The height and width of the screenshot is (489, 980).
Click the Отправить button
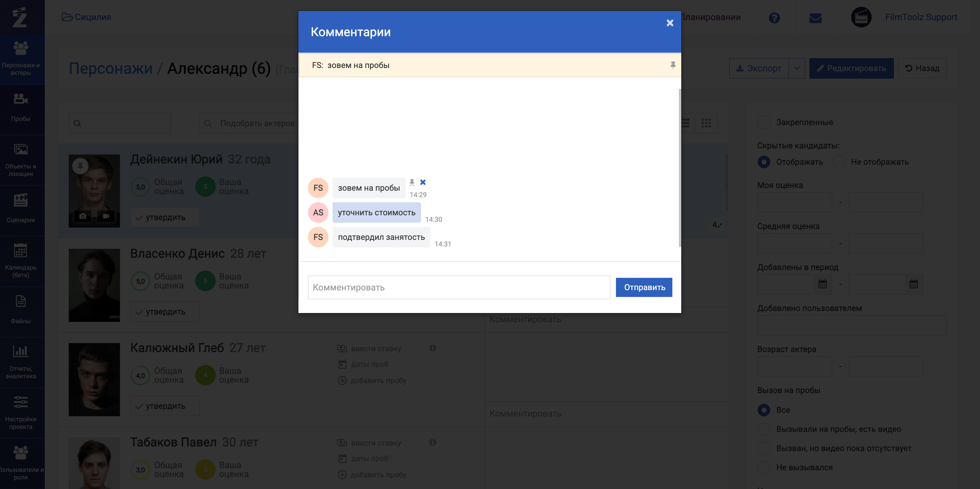[x=644, y=287]
